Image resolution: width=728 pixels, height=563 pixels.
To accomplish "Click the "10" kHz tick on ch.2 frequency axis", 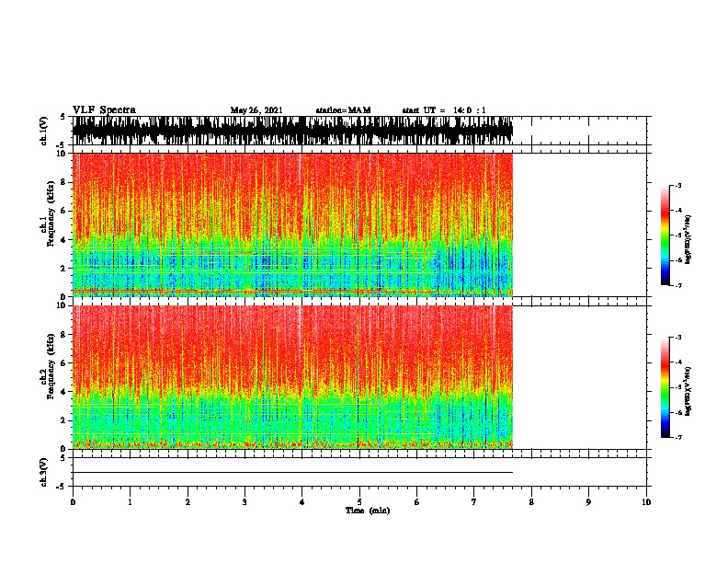I will click(x=61, y=305).
